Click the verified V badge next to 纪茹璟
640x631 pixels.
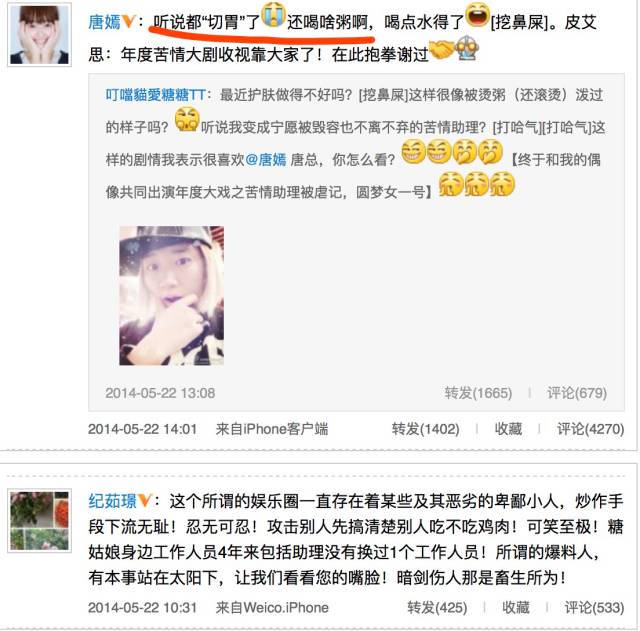click(144, 500)
